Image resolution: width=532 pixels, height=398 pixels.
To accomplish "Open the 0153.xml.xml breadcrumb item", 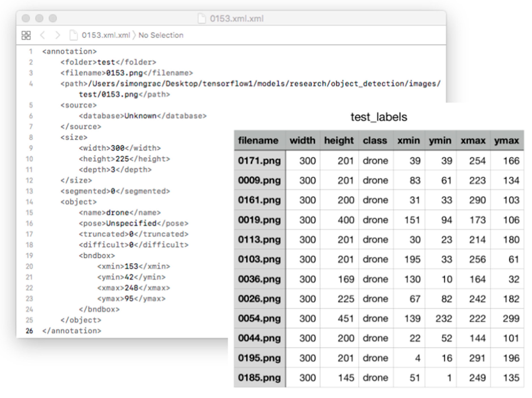I will point(106,35).
